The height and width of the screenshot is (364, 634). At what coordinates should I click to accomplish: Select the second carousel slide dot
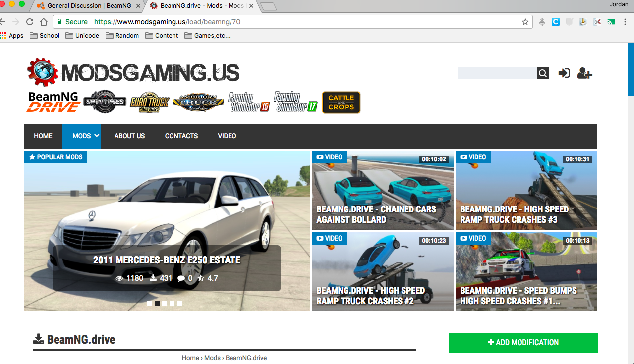tap(157, 304)
